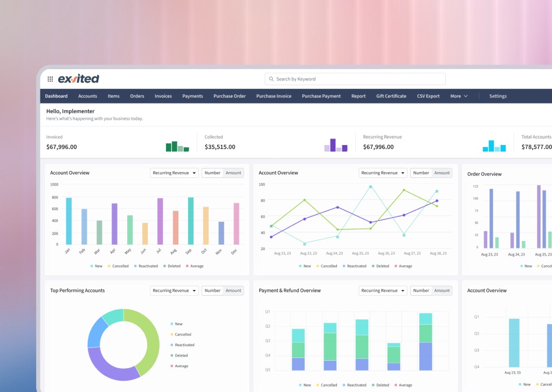Select Amount toggle in Top Performing Accounts

point(233,291)
